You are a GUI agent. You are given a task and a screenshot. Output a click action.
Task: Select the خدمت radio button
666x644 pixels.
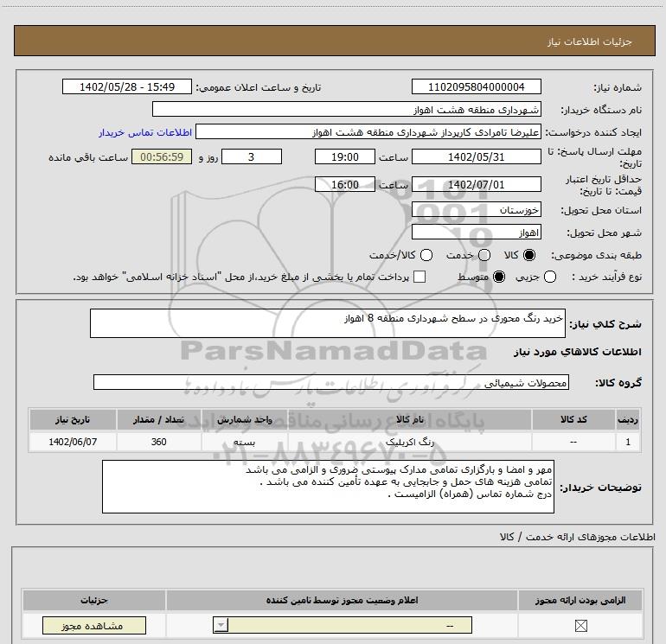[484, 255]
